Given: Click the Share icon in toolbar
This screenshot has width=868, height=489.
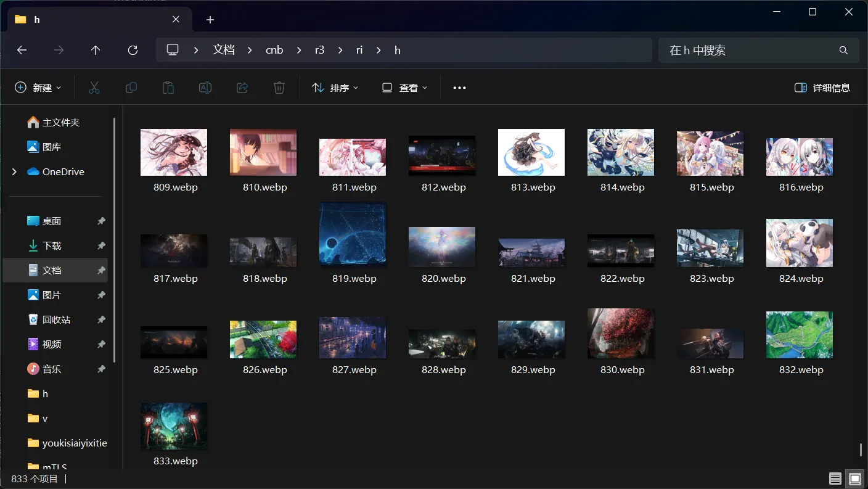Looking at the screenshot, I should [242, 88].
